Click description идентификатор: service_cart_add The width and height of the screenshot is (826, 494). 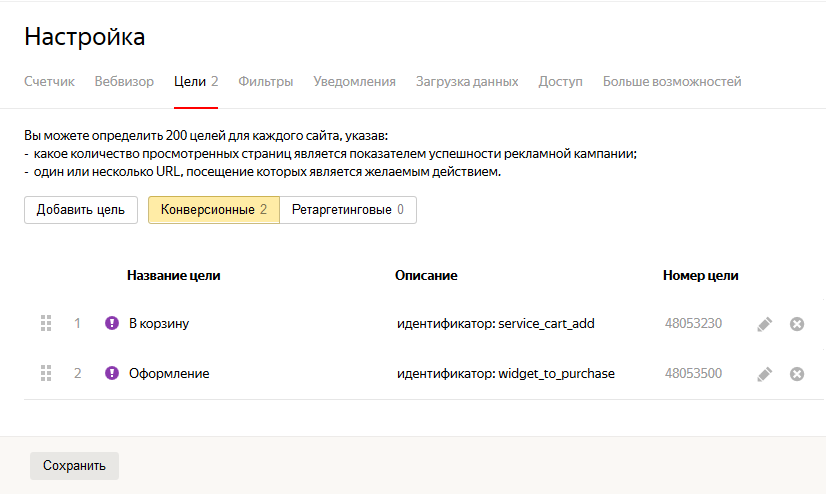point(496,323)
